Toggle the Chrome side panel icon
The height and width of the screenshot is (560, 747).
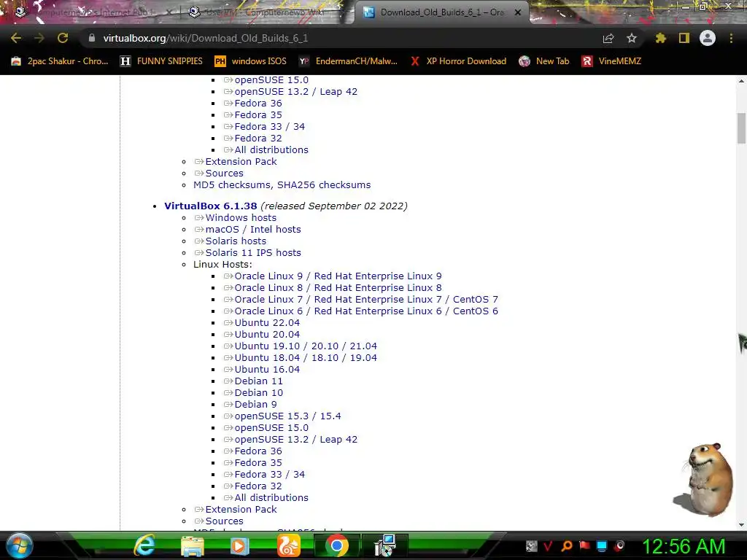tap(684, 38)
